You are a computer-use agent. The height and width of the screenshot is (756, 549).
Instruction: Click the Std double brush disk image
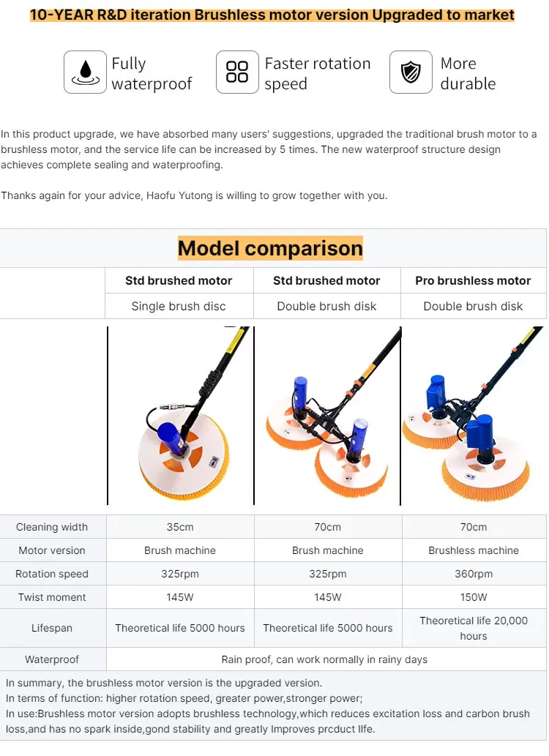coord(328,416)
